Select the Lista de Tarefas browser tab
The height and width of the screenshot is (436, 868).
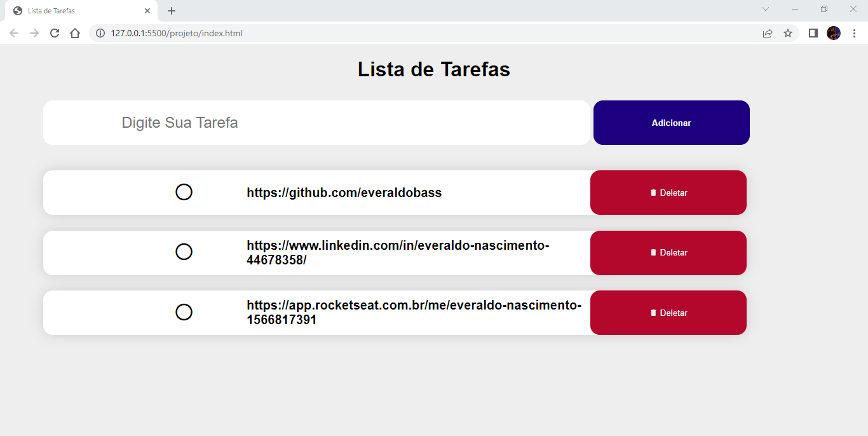tap(81, 11)
